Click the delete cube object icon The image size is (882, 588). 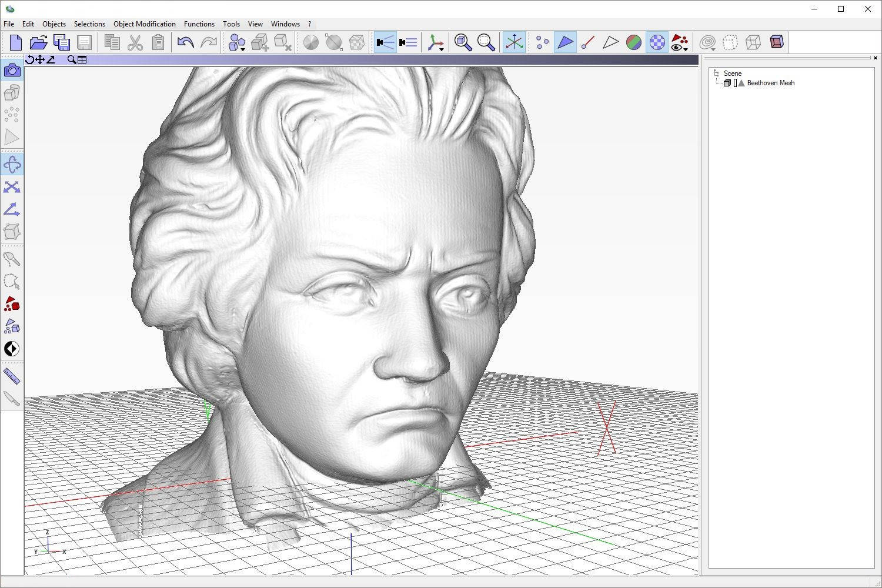(283, 42)
